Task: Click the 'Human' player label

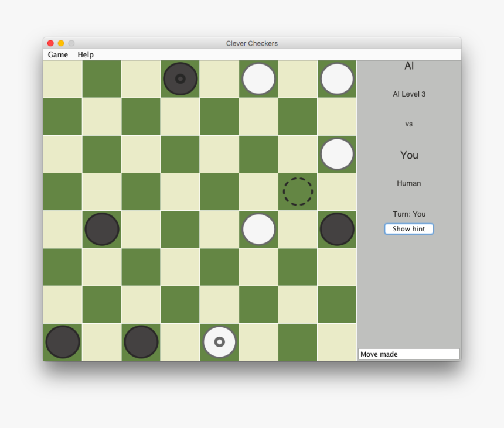Action: (x=409, y=183)
